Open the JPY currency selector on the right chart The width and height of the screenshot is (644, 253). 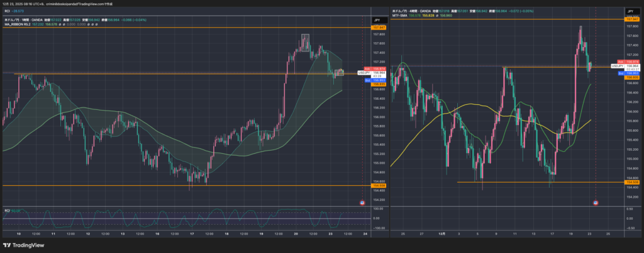630,11
